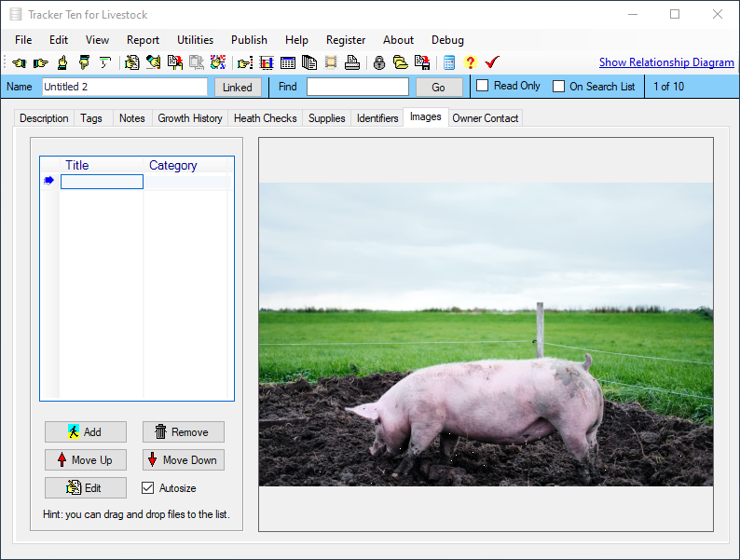Image resolution: width=740 pixels, height=560 pixels.
Task: Click the Name field containing Untitled 2
Action: [x=125, y=87]
